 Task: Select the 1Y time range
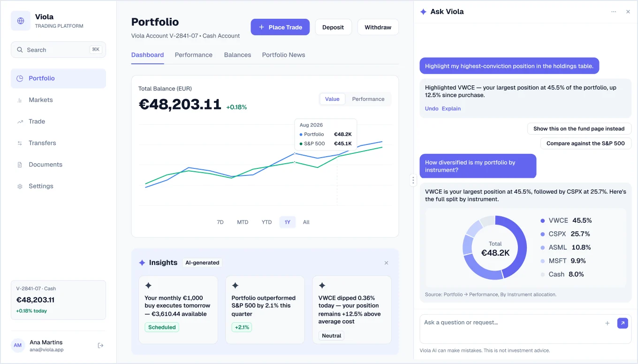288,222
